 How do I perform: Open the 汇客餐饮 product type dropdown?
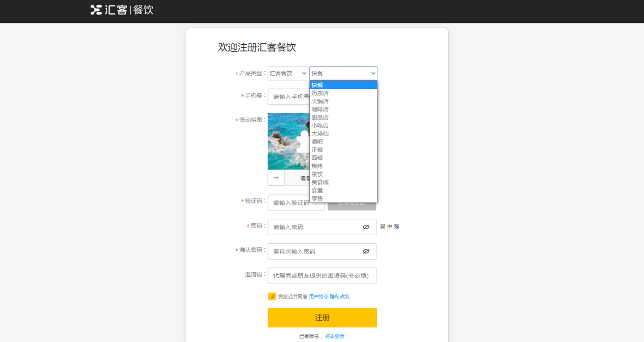[x=288, y=73]
